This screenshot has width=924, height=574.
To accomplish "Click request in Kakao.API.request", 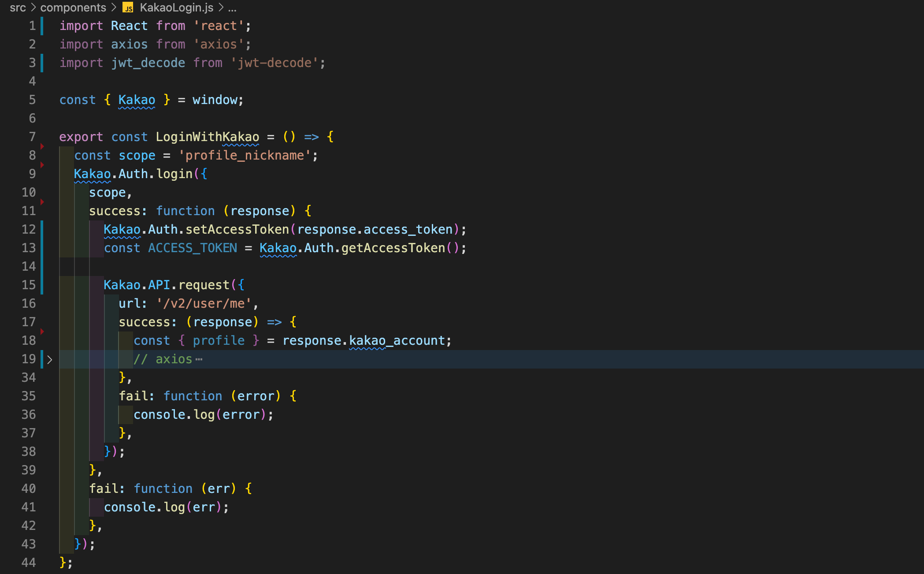I will click(204, 285).
